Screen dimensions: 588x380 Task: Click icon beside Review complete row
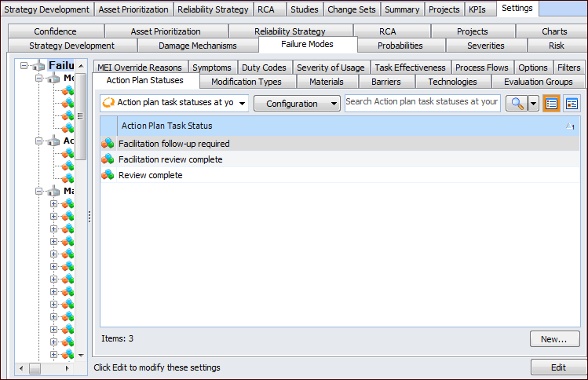[108, 175]
